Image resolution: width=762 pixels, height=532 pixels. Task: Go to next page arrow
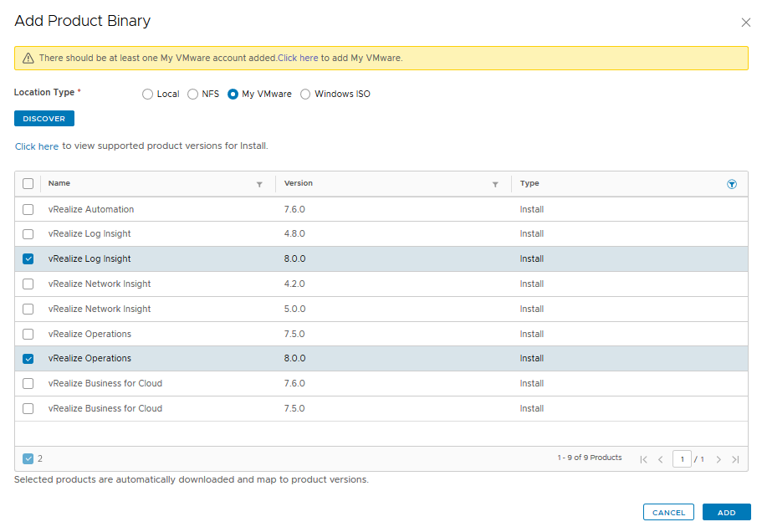pos(719,459)
